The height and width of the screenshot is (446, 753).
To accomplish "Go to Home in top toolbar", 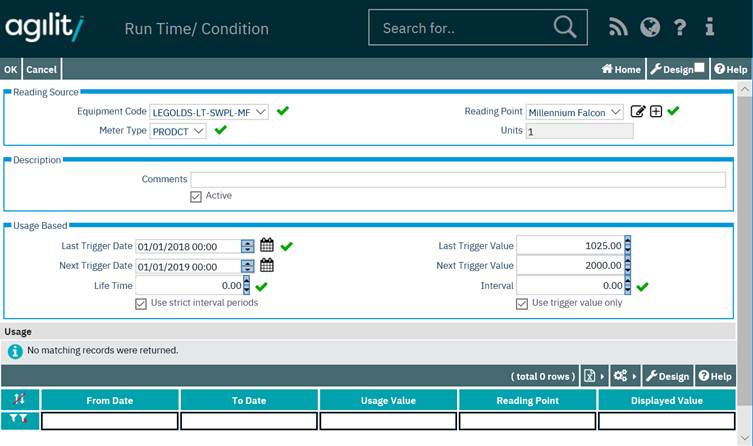I will tap(621, 69).
